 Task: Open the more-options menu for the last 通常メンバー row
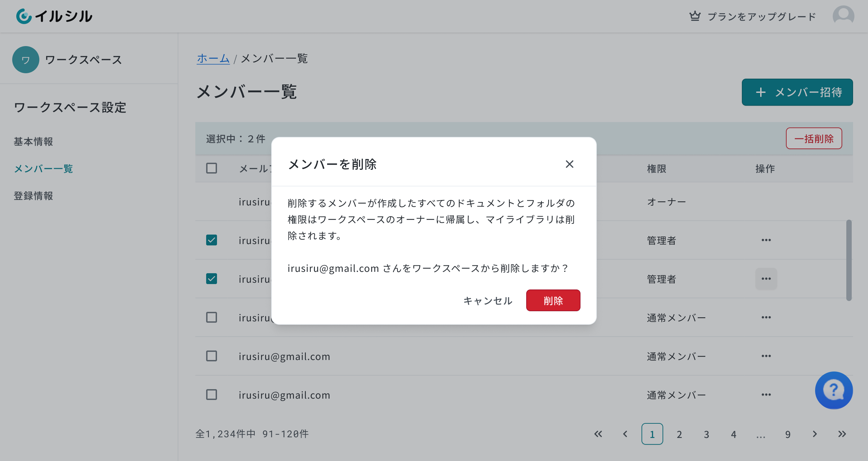[x=766, y=395]
